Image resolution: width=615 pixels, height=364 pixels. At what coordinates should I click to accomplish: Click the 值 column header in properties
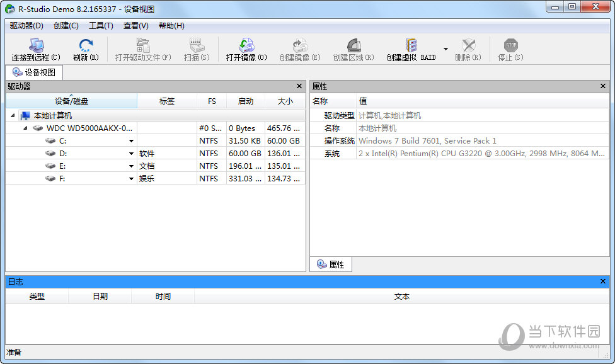point(483,101)
